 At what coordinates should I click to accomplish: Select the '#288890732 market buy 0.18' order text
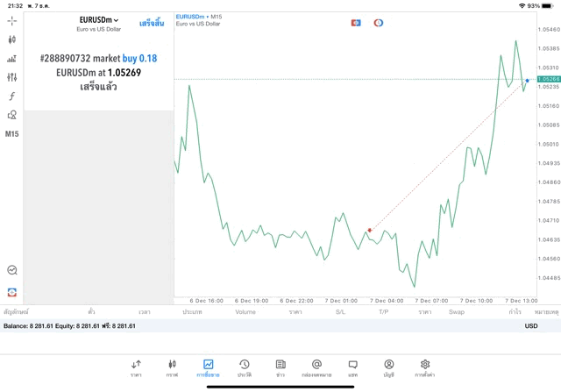(98, 59)
